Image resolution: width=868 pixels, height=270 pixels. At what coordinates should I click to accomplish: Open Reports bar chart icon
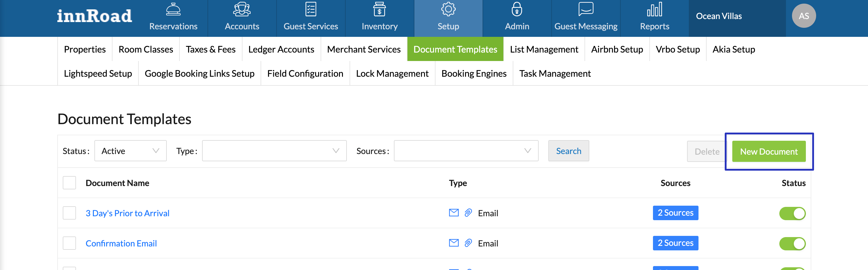(x=654, y=9)
